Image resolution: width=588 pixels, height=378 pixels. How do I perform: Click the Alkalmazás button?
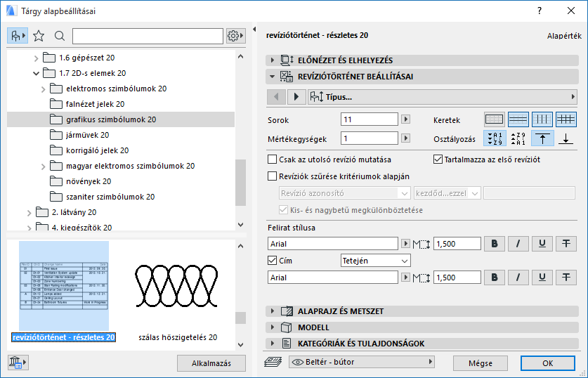pyautogui.click(x=211, y=363)
